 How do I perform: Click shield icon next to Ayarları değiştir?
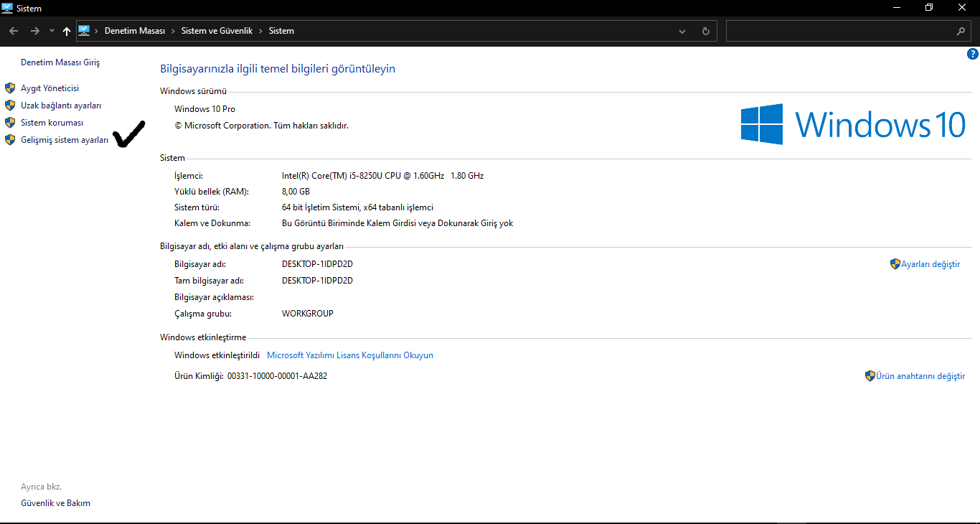coord(895,264)
